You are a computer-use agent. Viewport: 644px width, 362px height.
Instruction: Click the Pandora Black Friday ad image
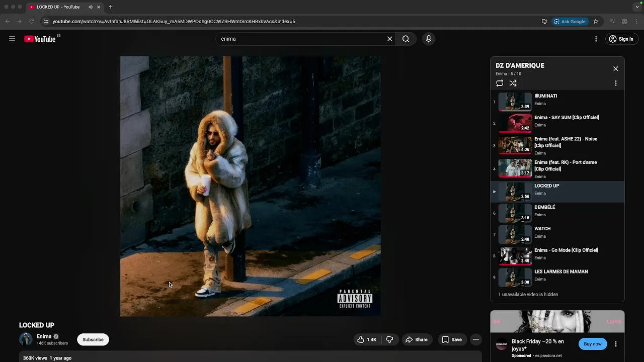(557, 322)
